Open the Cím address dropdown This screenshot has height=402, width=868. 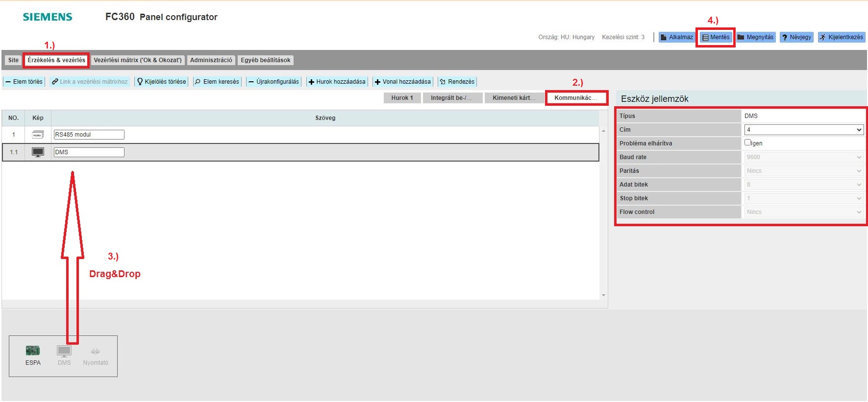tap(803, 130)
